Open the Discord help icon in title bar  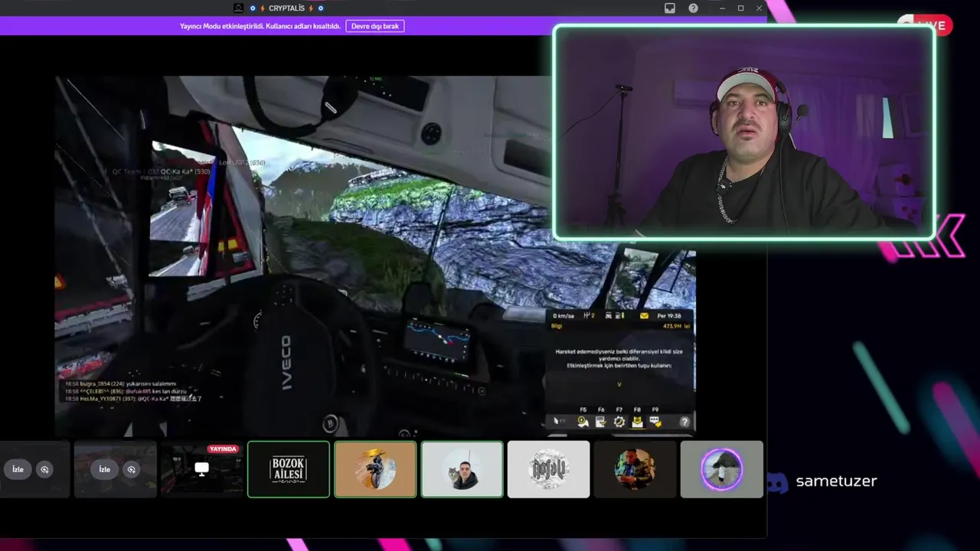coord(693,8)
